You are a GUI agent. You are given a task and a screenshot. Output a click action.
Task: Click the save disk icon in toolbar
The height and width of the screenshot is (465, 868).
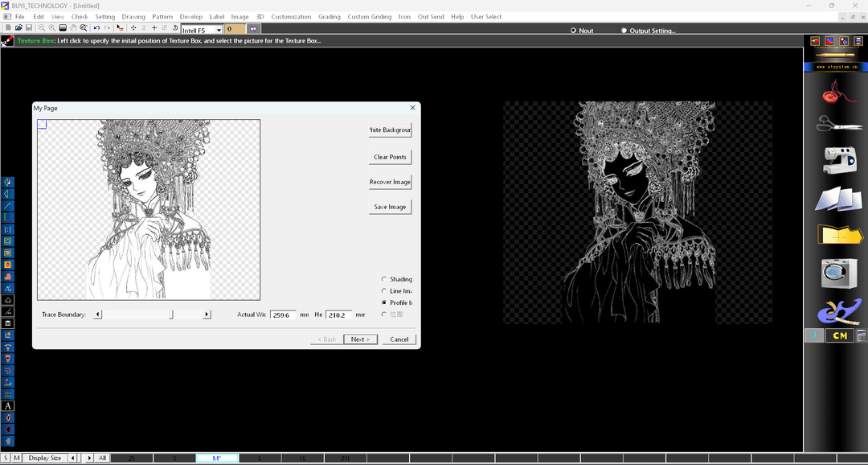click(x=30, y=28)
